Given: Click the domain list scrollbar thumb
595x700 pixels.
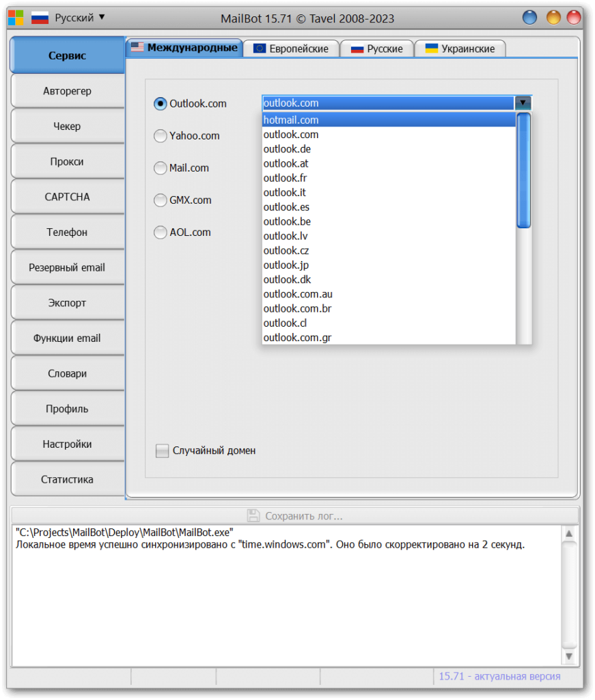Looking at the screenshot, I should pos(524,170).
